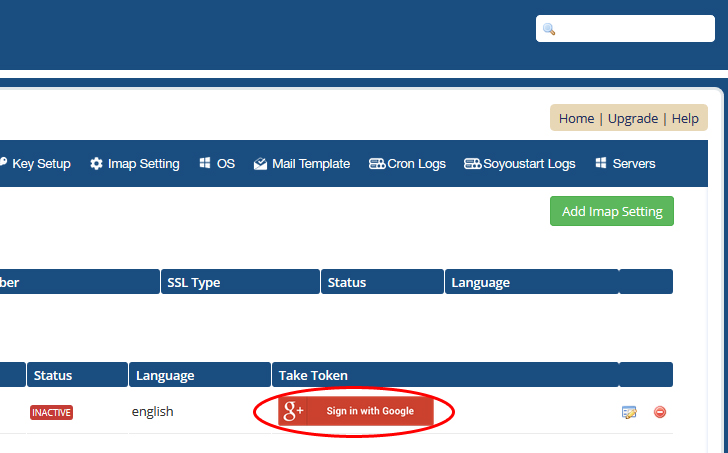Screen dimensions: 728x453
Task: Open the Soyoustart Logs section
Action: [529, 164]
